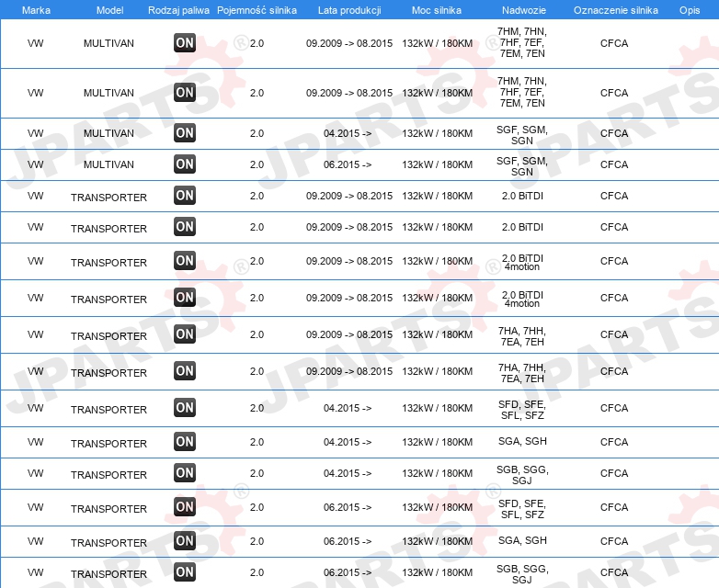The height and width of the screenshot is (588, 719).
Task: Click date 04.2015 -> in MULTIVAN row
Action: (x=348, y=133)
